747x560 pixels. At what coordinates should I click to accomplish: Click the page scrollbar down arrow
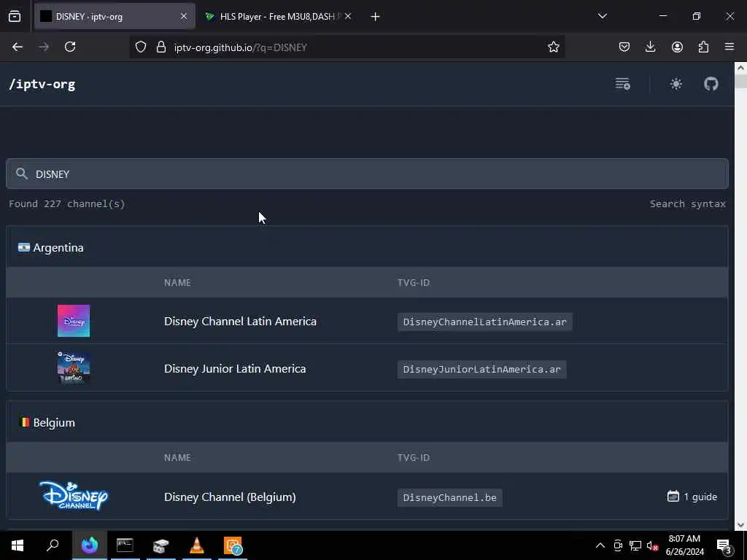pos(740,525)
